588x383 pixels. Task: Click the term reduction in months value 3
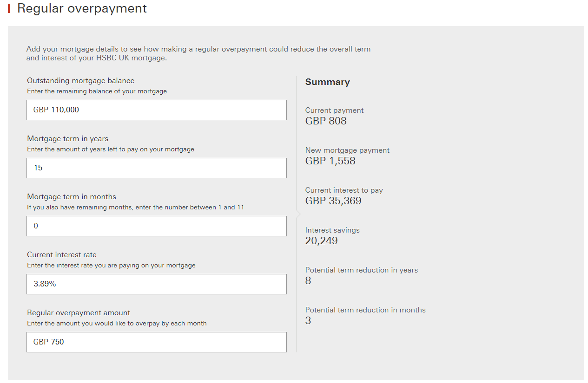[x=308, y=321]
